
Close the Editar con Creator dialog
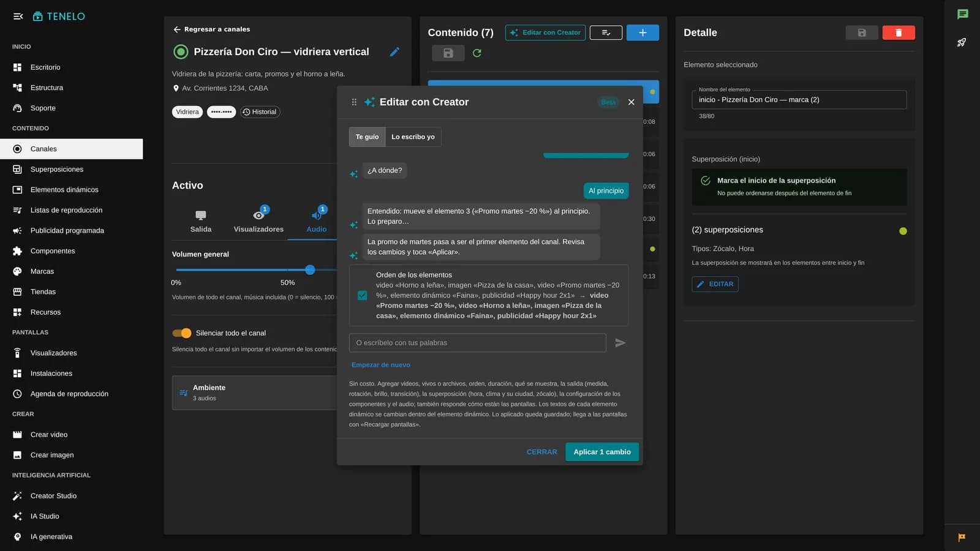pyautogui.click(x=631, y=102)
